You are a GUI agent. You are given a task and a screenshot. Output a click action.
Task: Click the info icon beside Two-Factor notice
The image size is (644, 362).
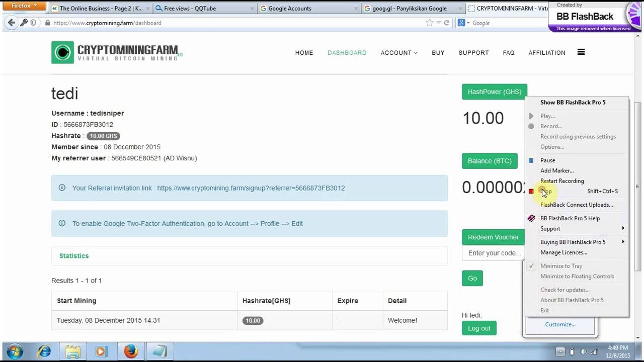click(62, 223)
